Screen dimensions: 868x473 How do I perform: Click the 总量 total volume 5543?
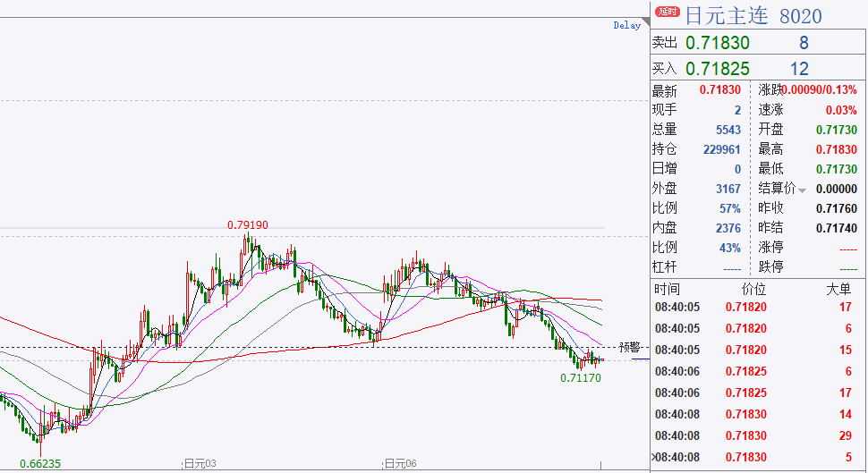[x=728, y=130]
